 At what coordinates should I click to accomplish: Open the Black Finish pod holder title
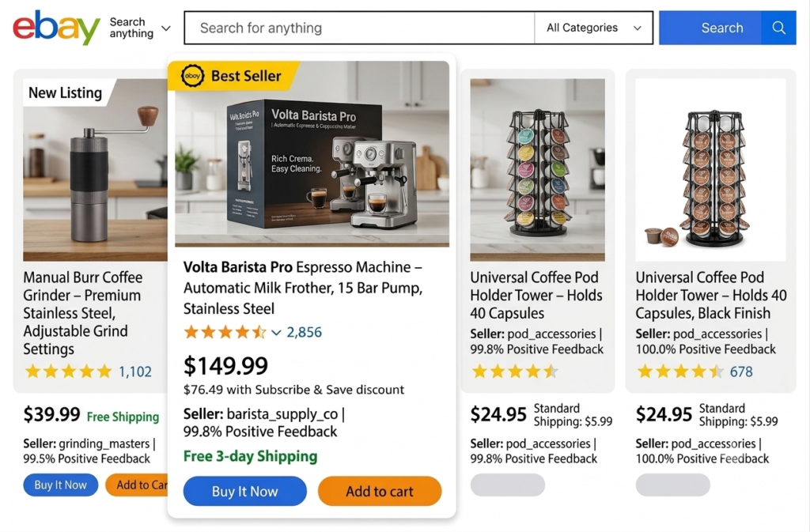(711, 295)
